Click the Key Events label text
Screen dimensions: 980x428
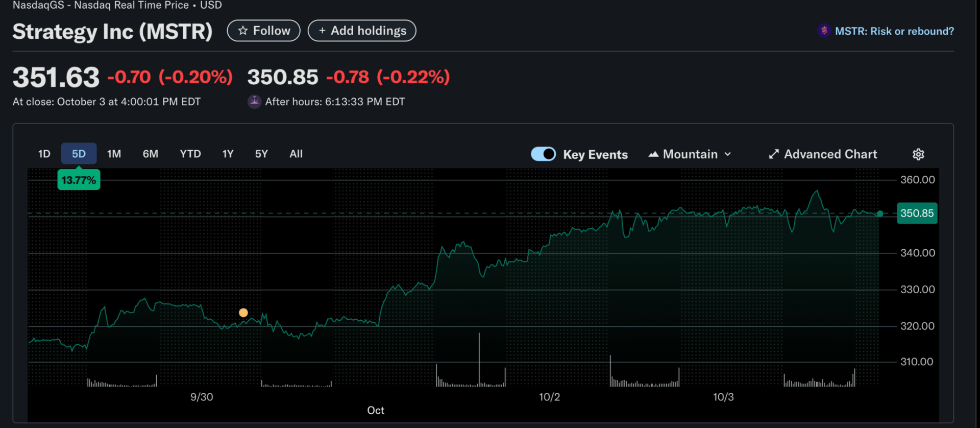(x=596, y=155)
